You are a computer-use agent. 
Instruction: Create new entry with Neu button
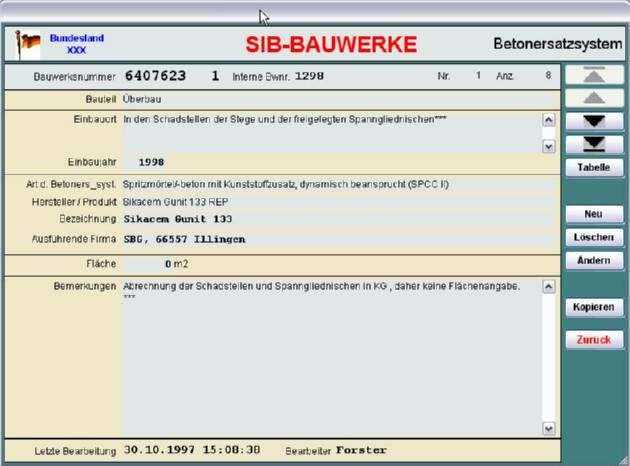pyautogui.click(x=594, y=214)
